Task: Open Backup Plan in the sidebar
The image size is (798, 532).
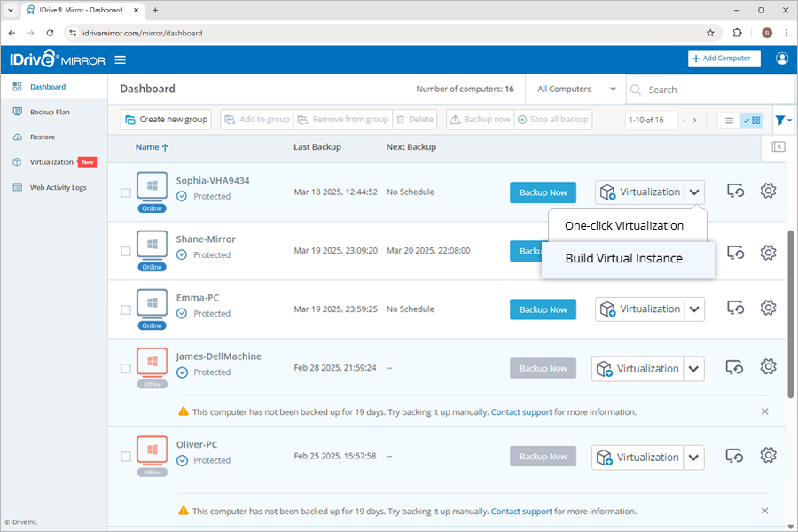Action: (50, 112)
